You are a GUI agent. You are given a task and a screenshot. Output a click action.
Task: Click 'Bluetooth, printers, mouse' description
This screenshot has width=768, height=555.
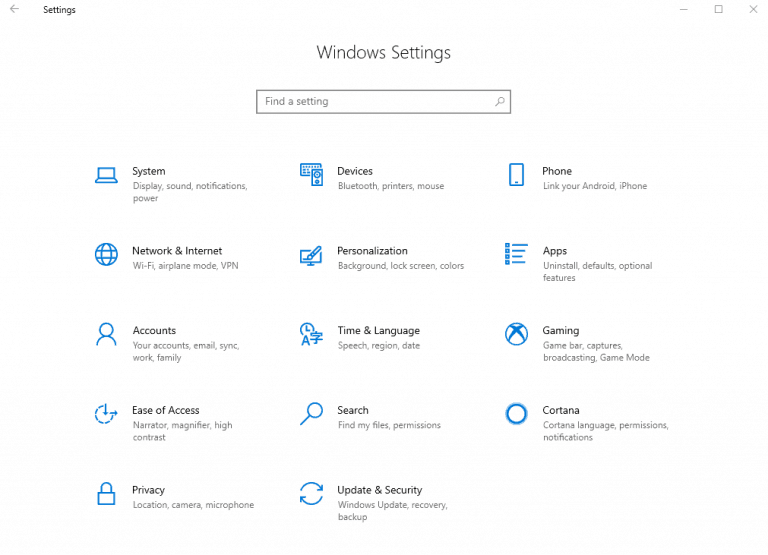(x=391, y=186)
